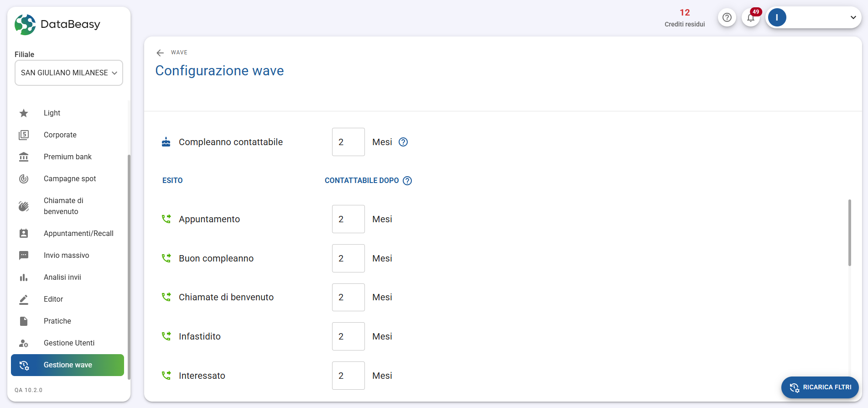Go to Appuntamenti/Recall in sidebar
This screenshot has height=408, width=868.
point(78,234)
